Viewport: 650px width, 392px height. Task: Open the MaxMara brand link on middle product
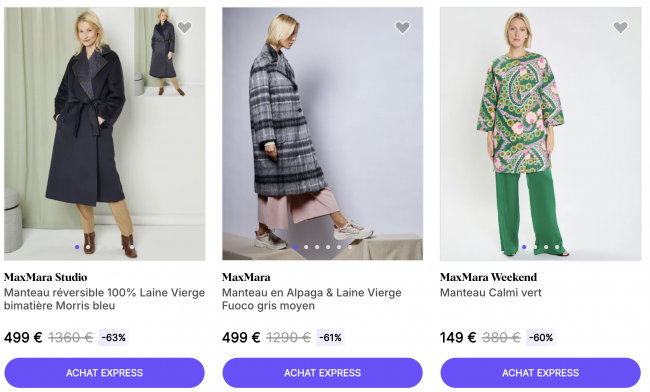coord(246,277)
